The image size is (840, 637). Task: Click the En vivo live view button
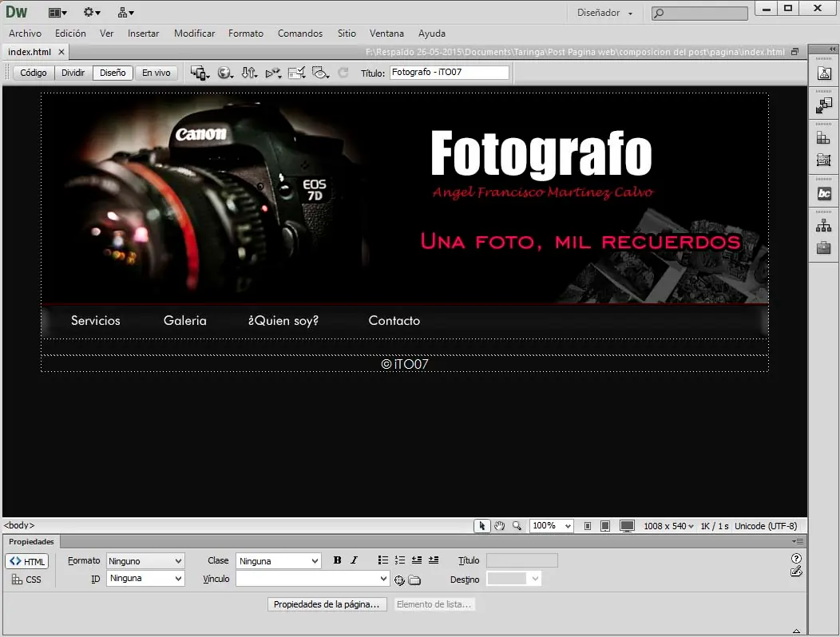click(156, 73)
